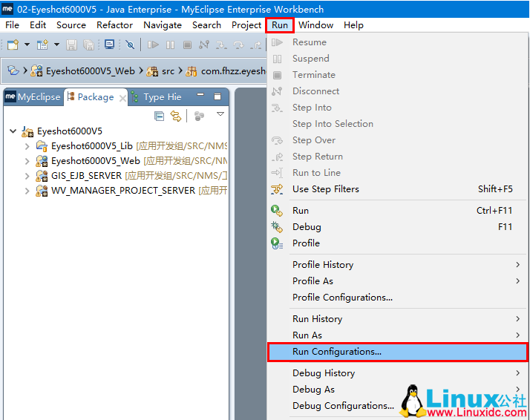530x420 pixels.
Task: Open the Debug History submenu
Action: (398, 373)
